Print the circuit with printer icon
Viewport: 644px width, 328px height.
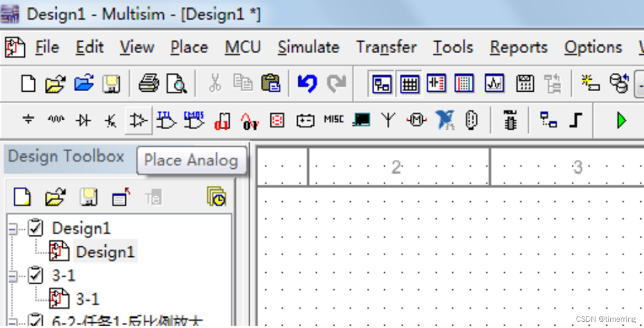click(149, 83)
